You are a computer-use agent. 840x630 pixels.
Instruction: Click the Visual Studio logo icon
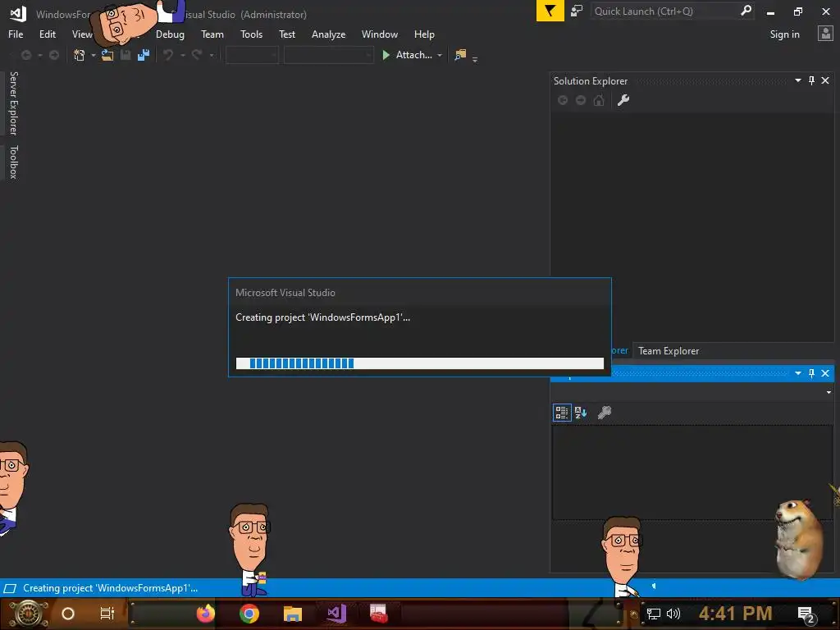point(18,14)
